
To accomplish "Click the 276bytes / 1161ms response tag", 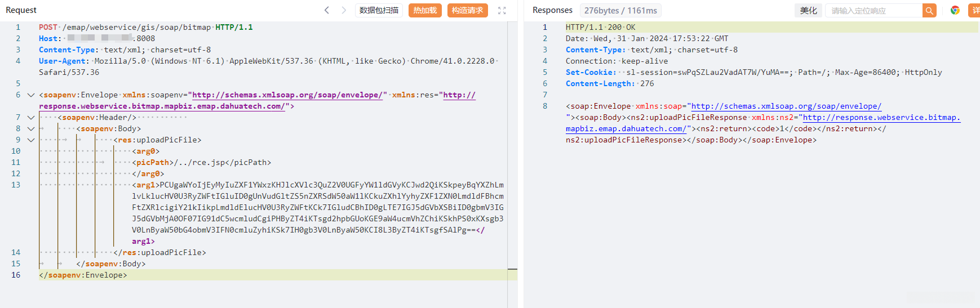I will pyautogui.click(x=620, y=10).
